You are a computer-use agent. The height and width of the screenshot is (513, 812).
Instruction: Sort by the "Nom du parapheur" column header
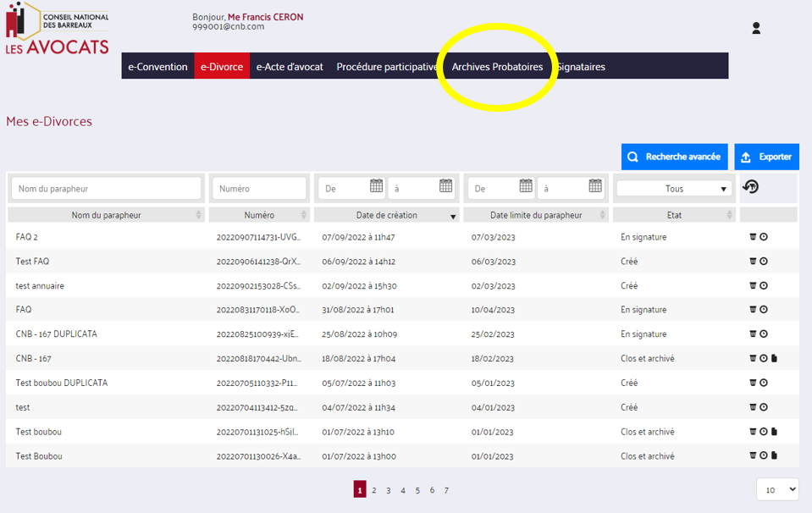(106, 215)
